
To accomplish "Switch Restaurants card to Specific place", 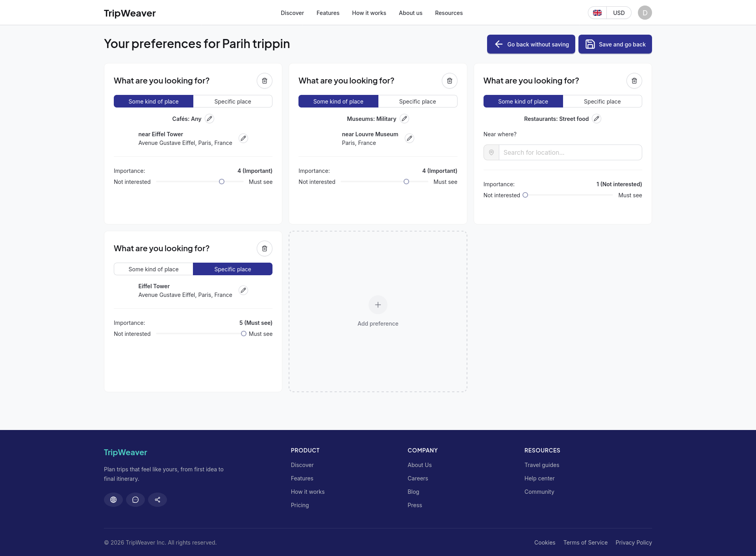I will point(602,101).
